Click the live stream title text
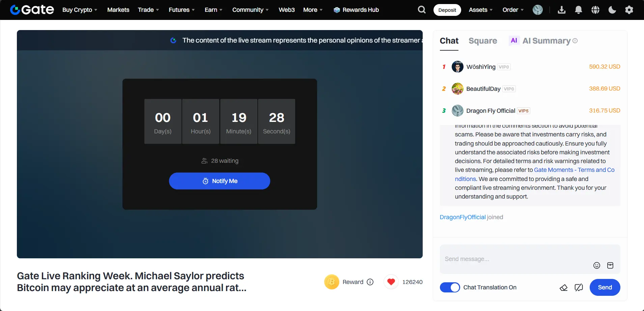 (x=132, y=282)
